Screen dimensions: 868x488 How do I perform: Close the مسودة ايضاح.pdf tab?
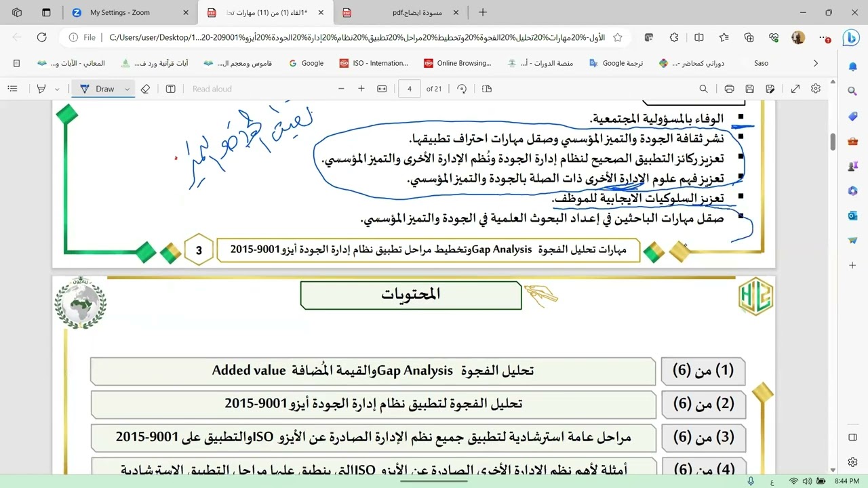(456, 12)
